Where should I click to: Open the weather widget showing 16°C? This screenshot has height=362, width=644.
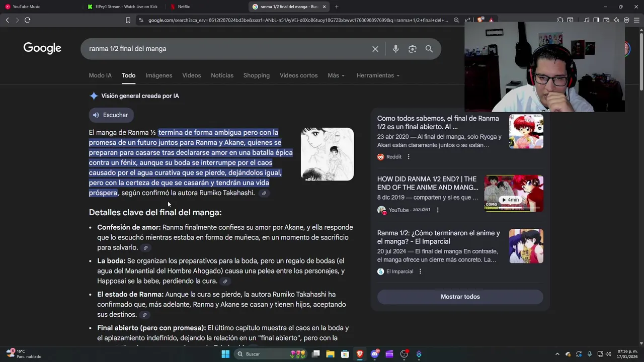pyautogui.click(x=24, y=354)
